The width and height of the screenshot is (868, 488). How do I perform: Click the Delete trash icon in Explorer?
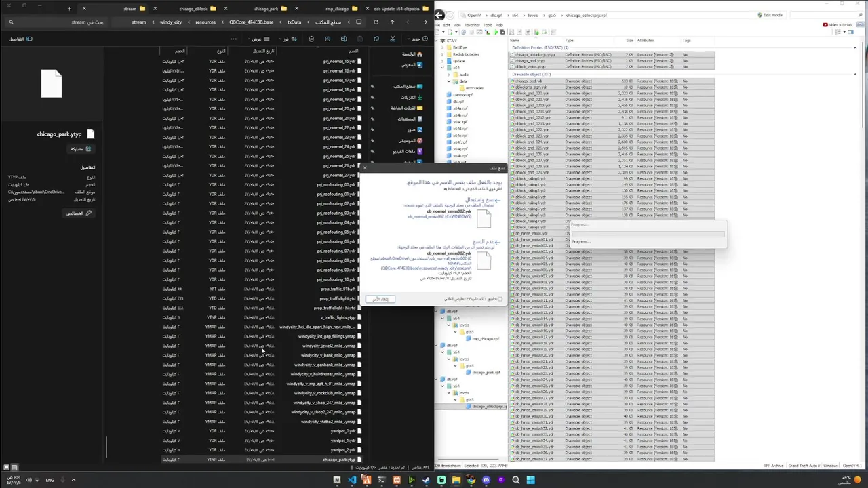pyautogui.click(x=311, y=39)
